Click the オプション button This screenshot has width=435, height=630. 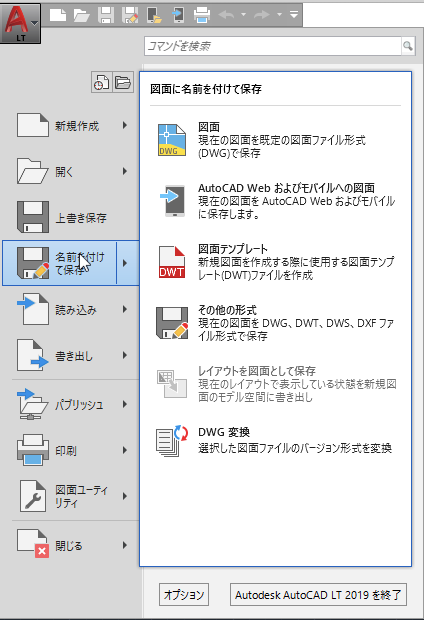(184, 595)
